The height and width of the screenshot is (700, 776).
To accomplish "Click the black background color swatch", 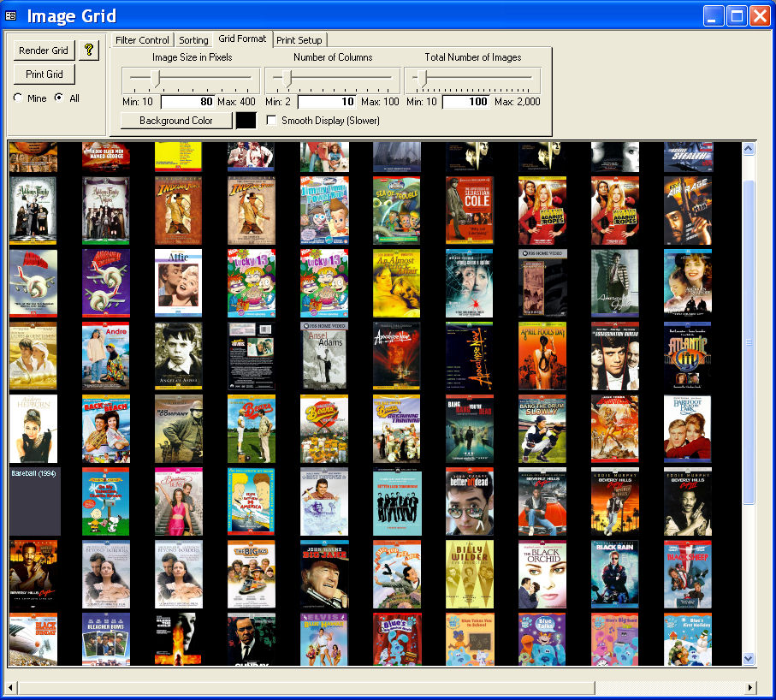I will click(246, 121).
